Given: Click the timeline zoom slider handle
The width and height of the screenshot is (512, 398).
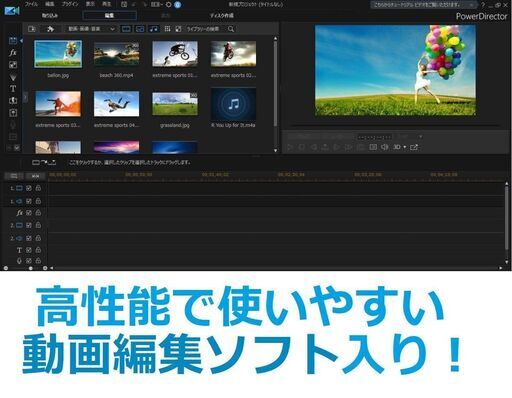Looking at the screenshot, I should [x=31, y=268].
